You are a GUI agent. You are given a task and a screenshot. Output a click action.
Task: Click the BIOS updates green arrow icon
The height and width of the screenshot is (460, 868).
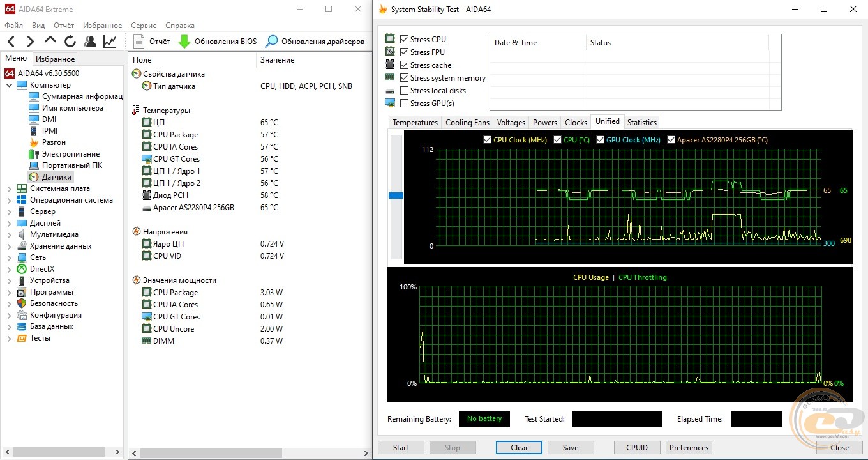pos(184,42)
